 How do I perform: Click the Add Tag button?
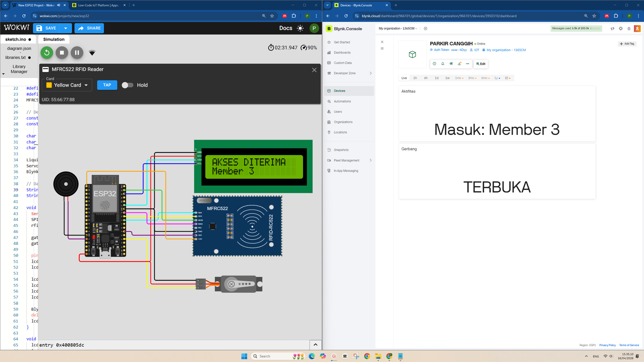pyautogui.click(x=627, y=44)
